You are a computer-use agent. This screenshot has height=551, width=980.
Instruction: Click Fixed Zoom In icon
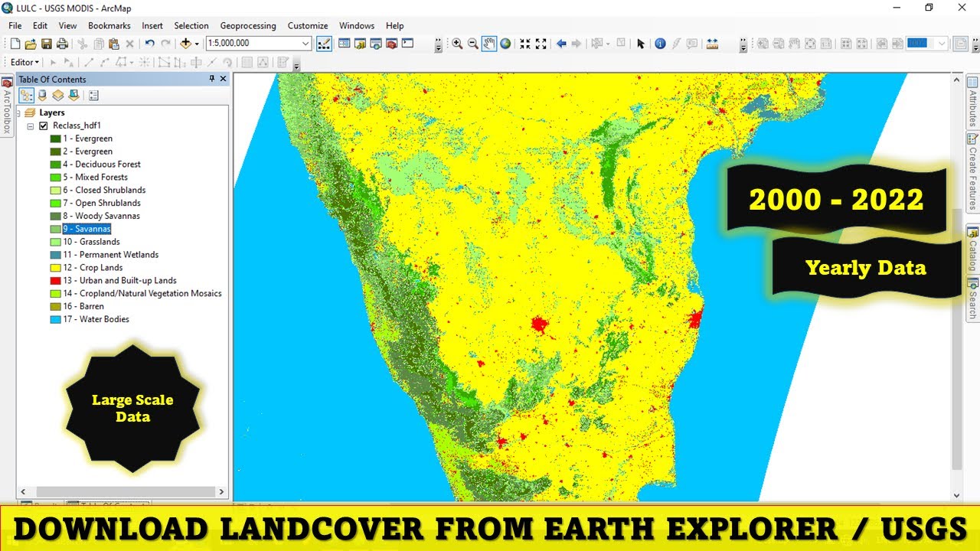pos(525,44)
